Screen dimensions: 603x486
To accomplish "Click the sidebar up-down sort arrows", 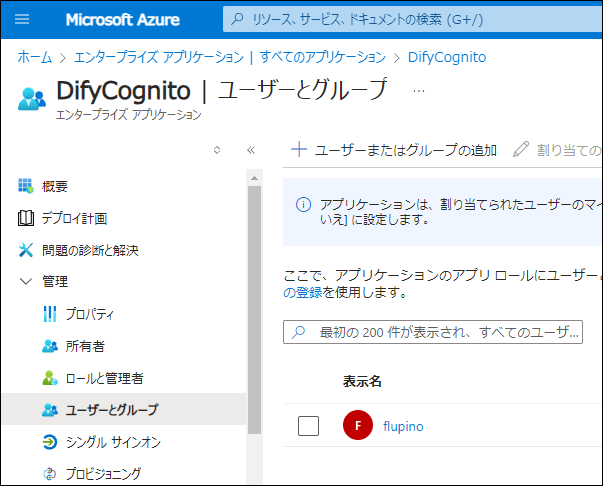I will coord(217,150).
